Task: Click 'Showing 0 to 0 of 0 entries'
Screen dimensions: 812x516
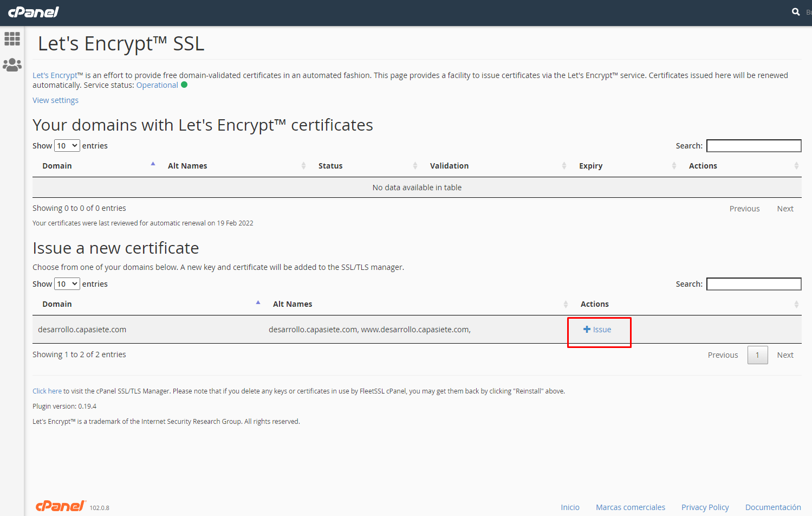Action: 79,208
